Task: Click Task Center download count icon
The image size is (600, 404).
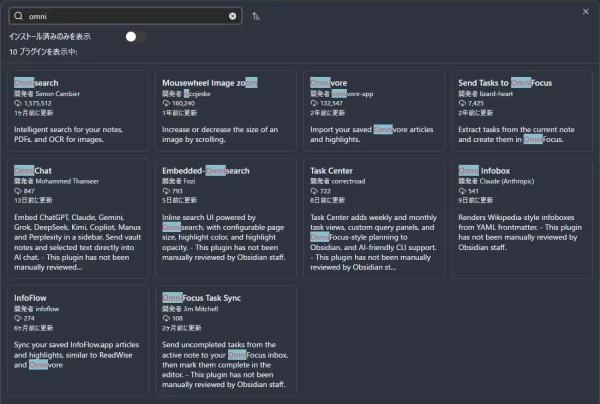Action: [314, 191]
